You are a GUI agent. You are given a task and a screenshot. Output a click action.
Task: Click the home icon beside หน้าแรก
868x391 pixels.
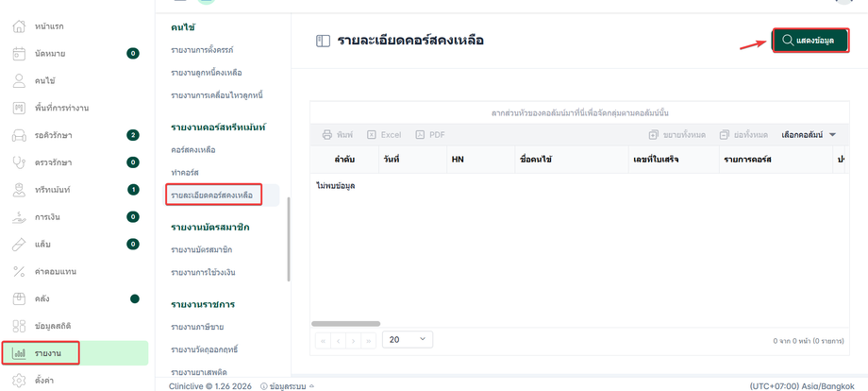point(20,26)
